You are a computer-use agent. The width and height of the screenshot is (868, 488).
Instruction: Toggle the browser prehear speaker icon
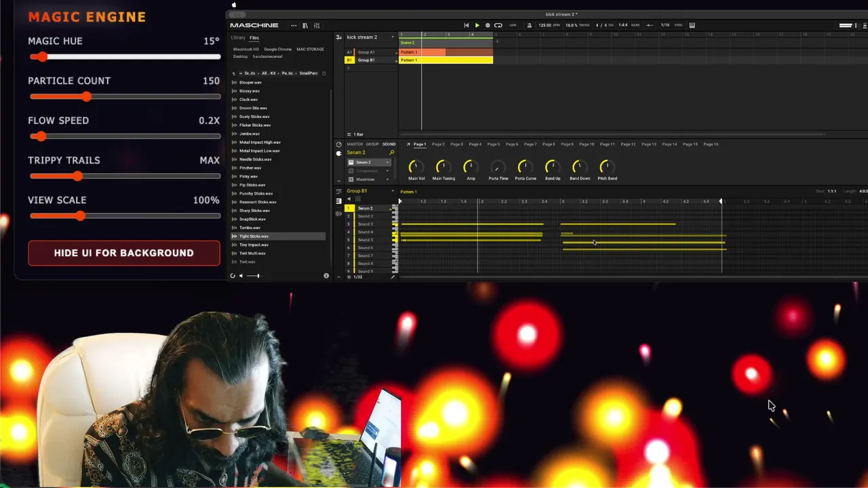[x=241, y=276]
